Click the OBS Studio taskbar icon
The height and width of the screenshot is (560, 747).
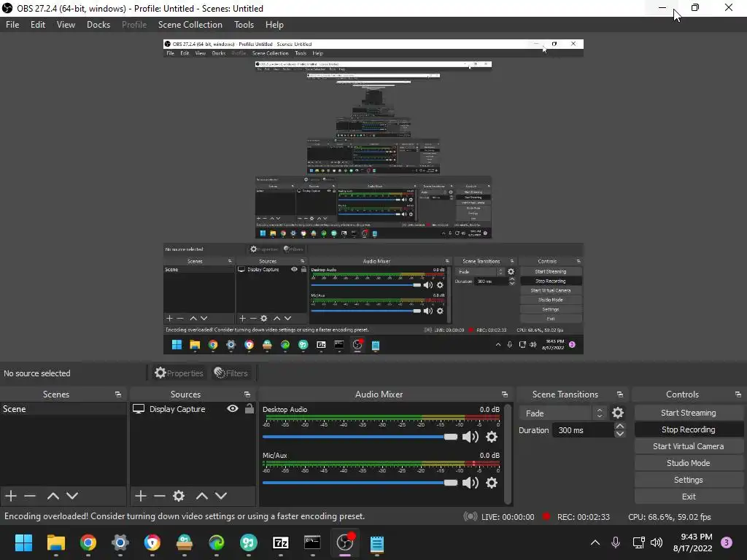click(345, 542)
